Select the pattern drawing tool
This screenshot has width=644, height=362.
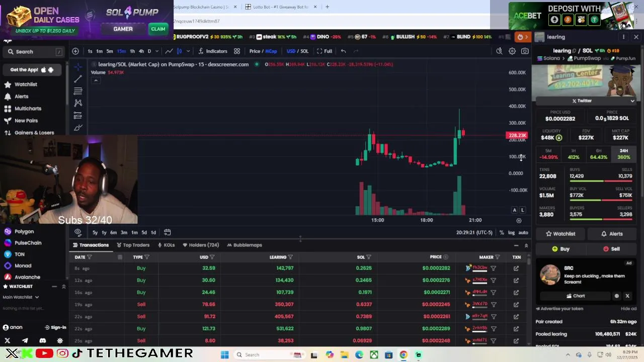point(78,103)
